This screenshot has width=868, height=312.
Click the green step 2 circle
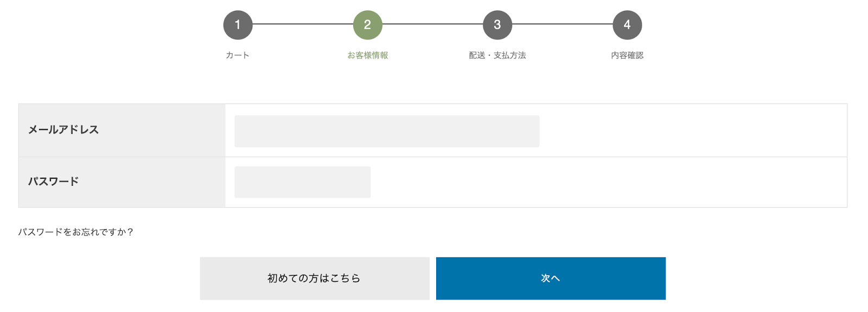pyautogui.click(x=367, y=25)
